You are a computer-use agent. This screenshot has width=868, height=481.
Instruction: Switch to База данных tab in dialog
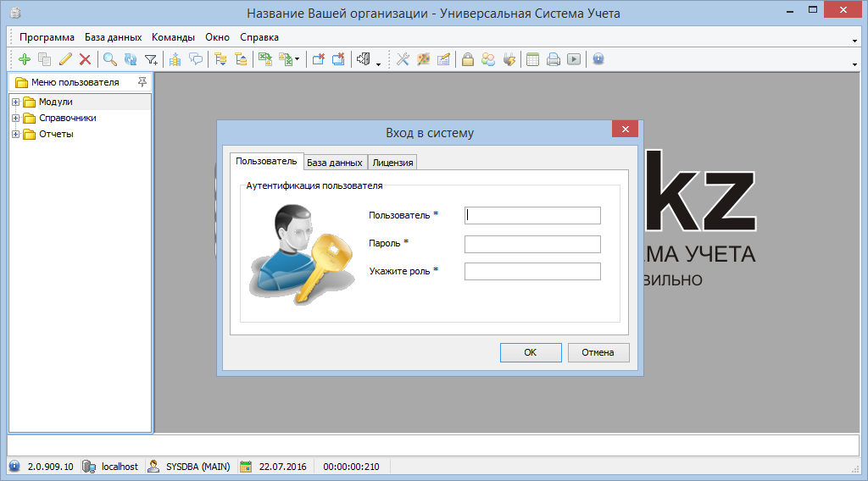click(x=334, y=163)
